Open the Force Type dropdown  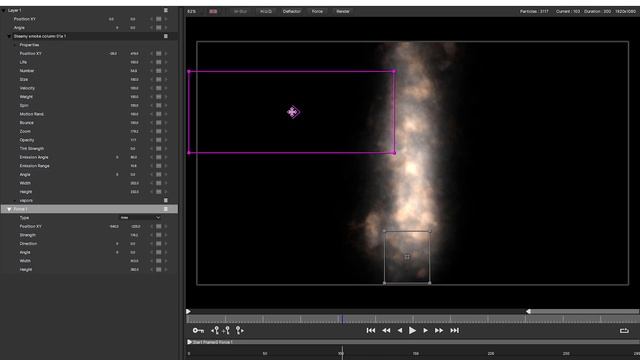click(140, 218)
